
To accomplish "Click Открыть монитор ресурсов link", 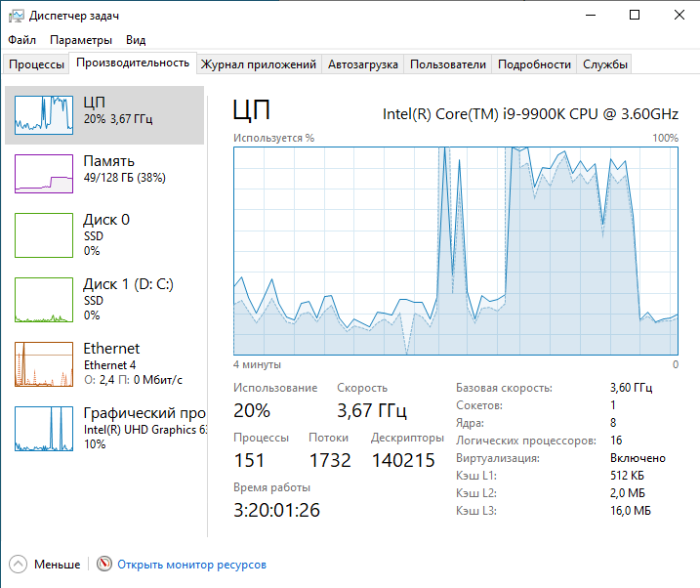I will pyautogui.click(x=191, y=565).
